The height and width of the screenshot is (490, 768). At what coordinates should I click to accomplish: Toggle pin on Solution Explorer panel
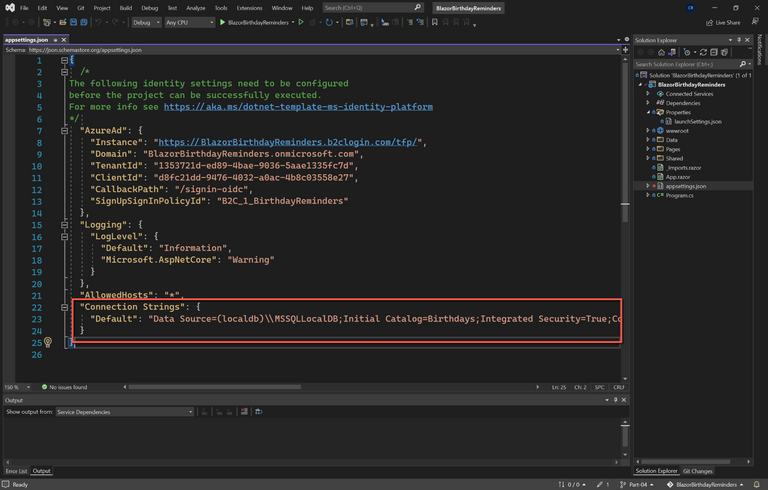[740, 40]
